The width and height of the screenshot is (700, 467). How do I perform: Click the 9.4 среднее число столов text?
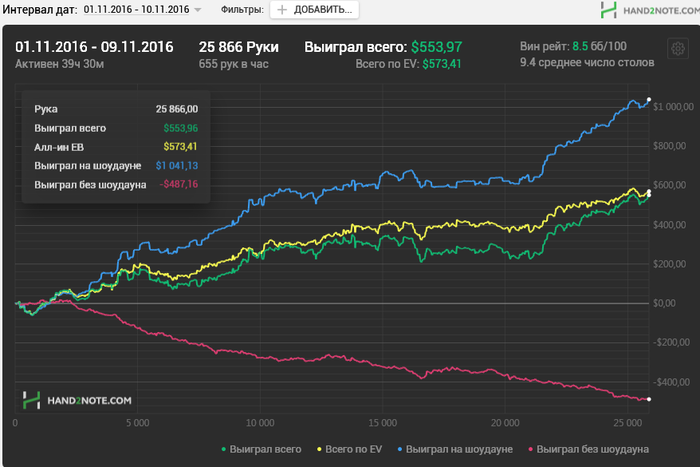click(x=587, y=62)
